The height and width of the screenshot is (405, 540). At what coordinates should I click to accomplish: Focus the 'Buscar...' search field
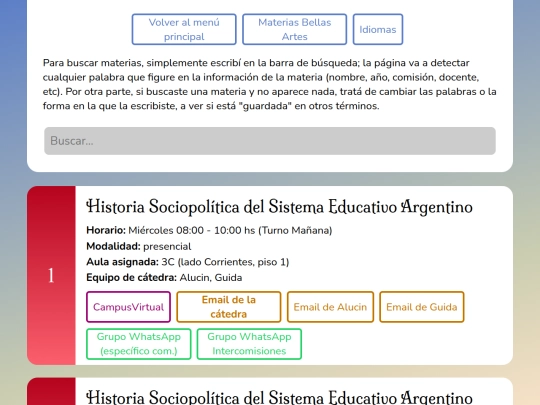pyautogui.click(x=270, y=141)
